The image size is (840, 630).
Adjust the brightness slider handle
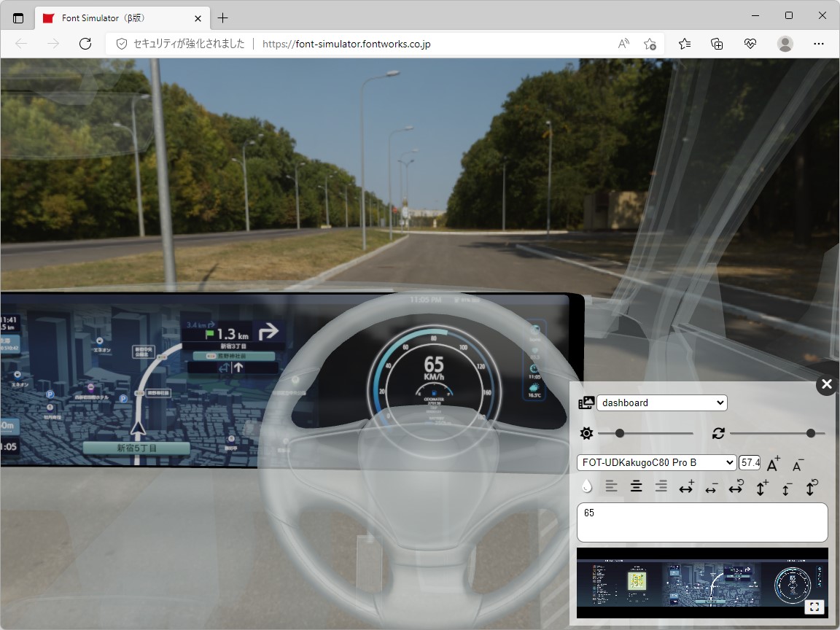click(x=620, y=433)
